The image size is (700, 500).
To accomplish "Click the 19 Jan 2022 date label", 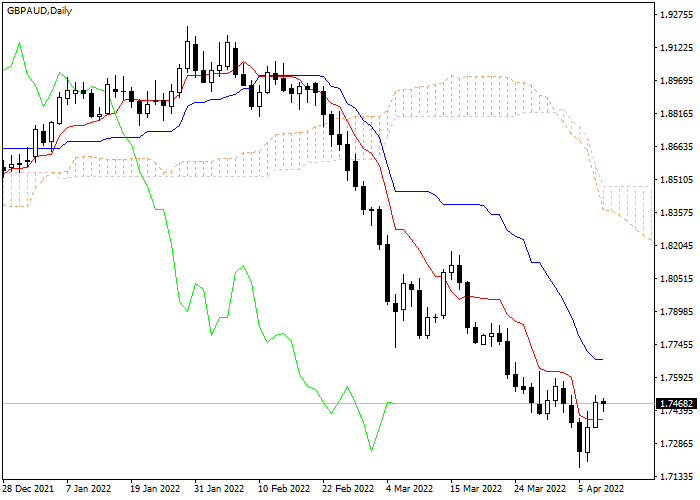I will click(153, 490).
